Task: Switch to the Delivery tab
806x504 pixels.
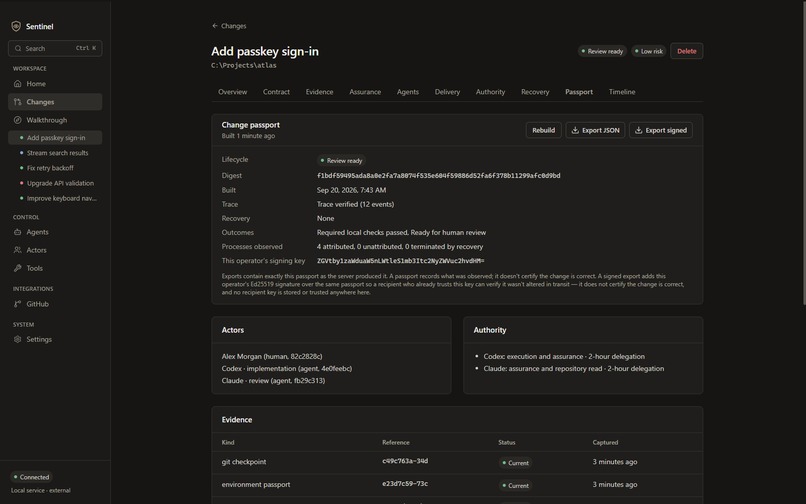Action: click(x=447, y=92)
